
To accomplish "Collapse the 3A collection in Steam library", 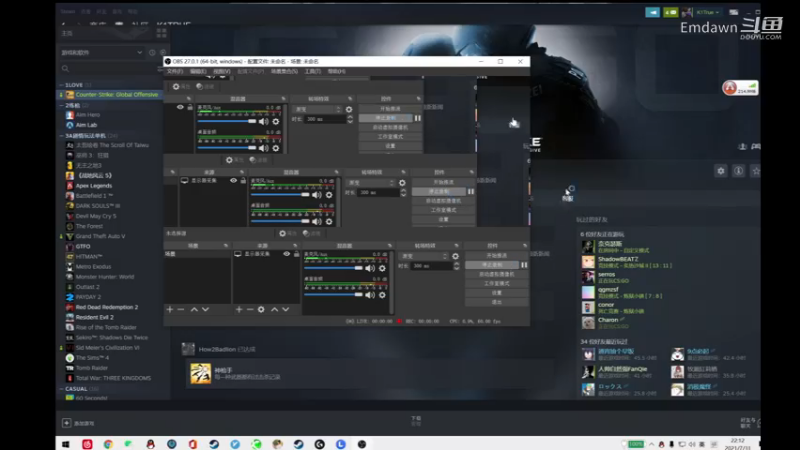I will [x=62, y=136].
